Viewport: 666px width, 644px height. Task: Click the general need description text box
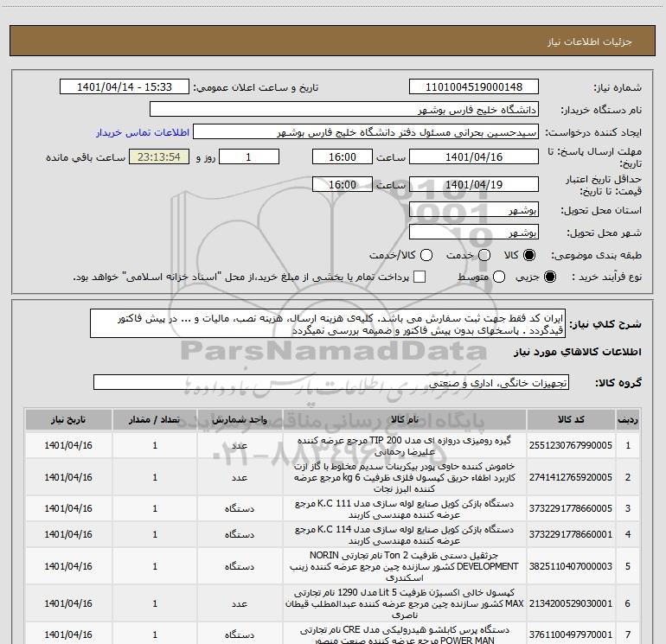click(328, 324)
